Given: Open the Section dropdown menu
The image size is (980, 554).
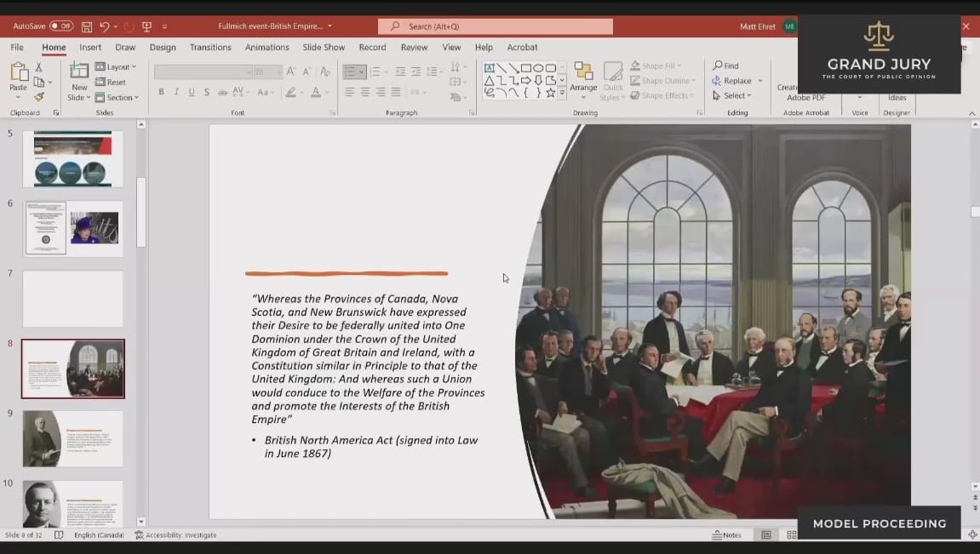Looking at the screenshot, I should point(117,98).
